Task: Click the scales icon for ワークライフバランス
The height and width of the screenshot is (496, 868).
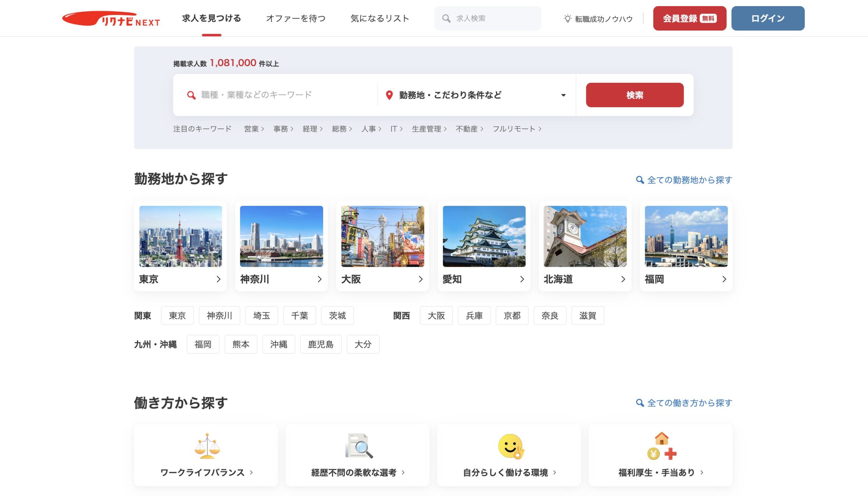Action: (x=207, y=446)
